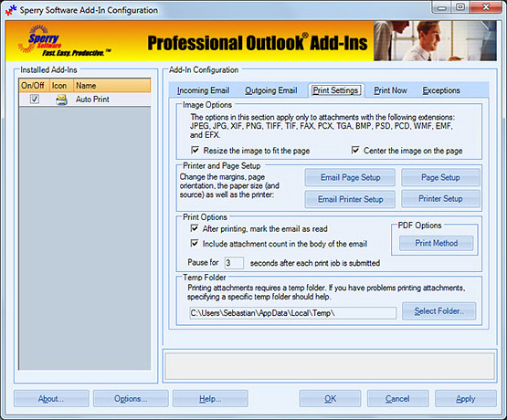The height and width of the screenshot is (420, 507).
Task: Toggle Include attachment count in body checkbox
Action: [x=195, y=243]
